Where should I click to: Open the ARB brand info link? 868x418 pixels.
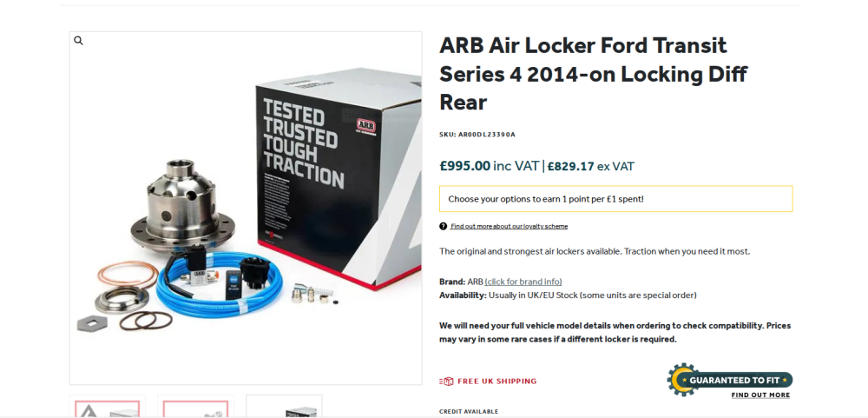[523, 282]
